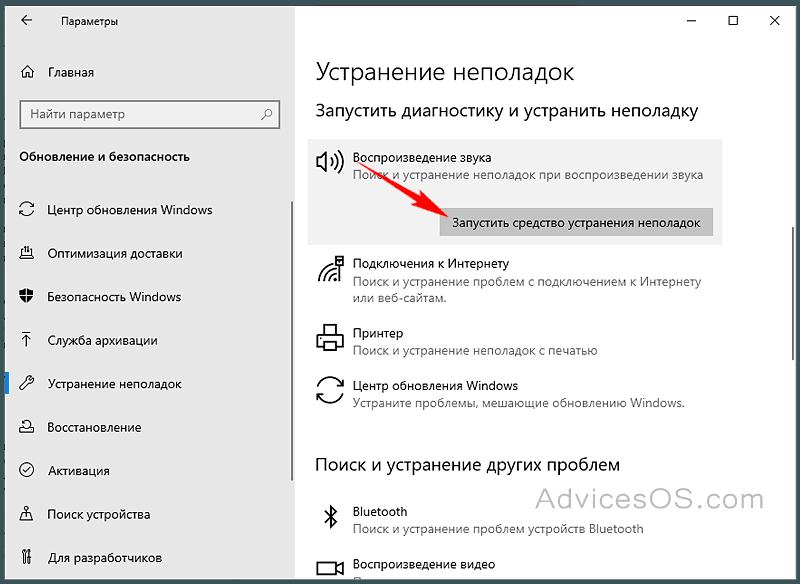800x584 pixels.
Task: Click the Find my device icon
Action: pyautogui.click(x=27, y=514)
